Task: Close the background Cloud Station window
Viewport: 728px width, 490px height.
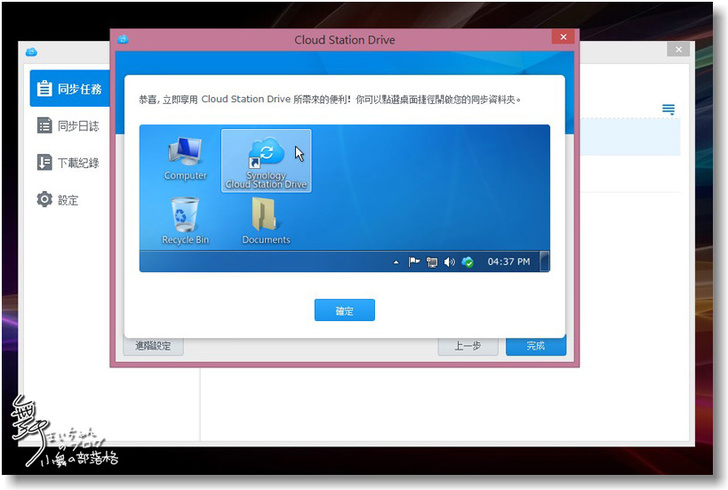Action: click(678, 49)
